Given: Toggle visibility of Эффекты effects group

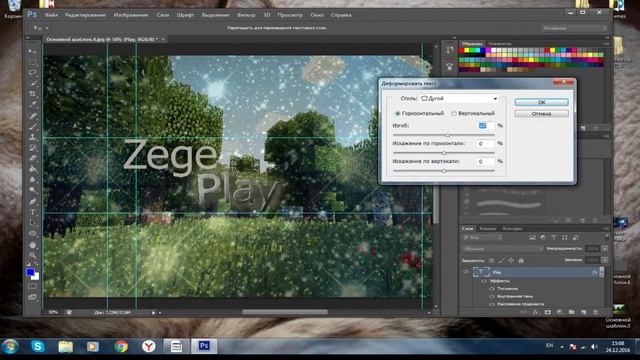Looking at the screenshot, I should (484, 281).
